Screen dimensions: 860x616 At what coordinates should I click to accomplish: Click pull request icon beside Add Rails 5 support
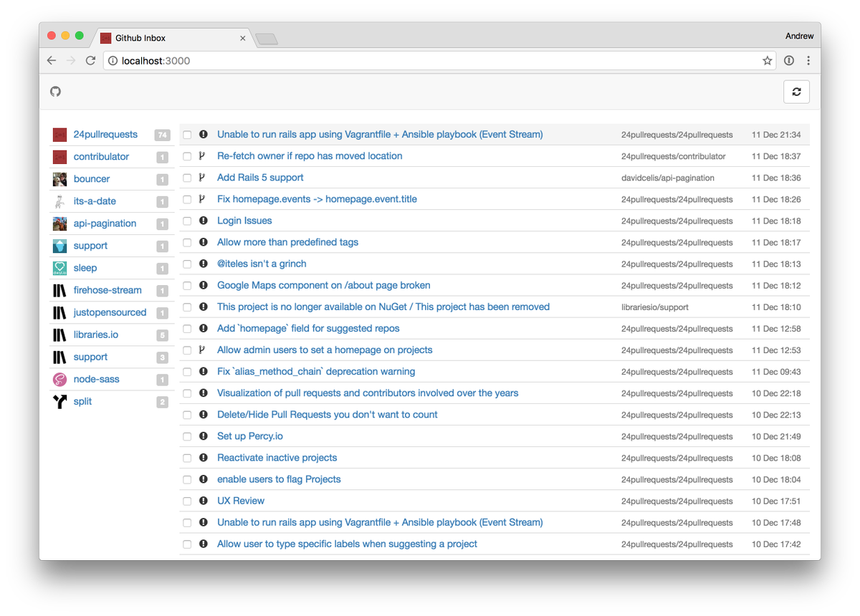coord(202,178)
